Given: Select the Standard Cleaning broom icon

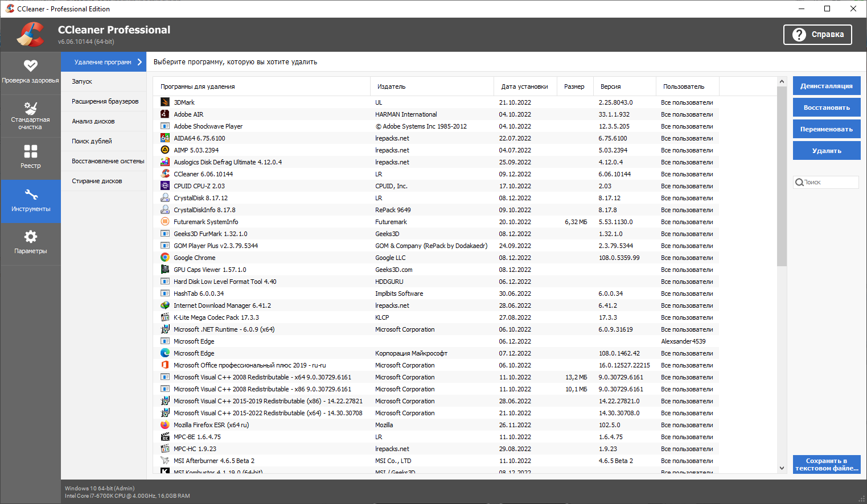Looking at the screenshot, I should [x=31, y=108].
